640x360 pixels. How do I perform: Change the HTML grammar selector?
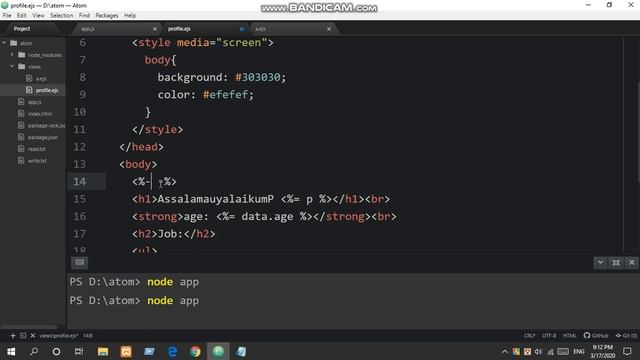point(569,336)
